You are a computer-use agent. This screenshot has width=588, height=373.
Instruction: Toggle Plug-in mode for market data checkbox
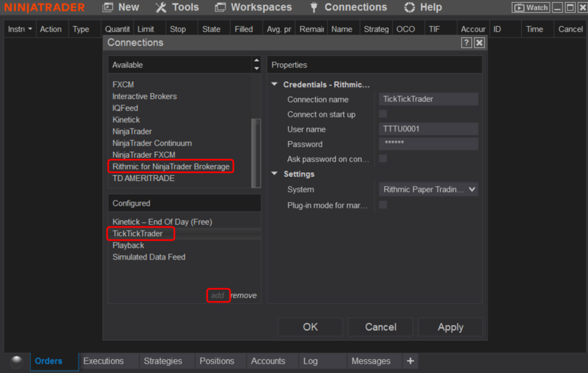(x=383, y=205)
